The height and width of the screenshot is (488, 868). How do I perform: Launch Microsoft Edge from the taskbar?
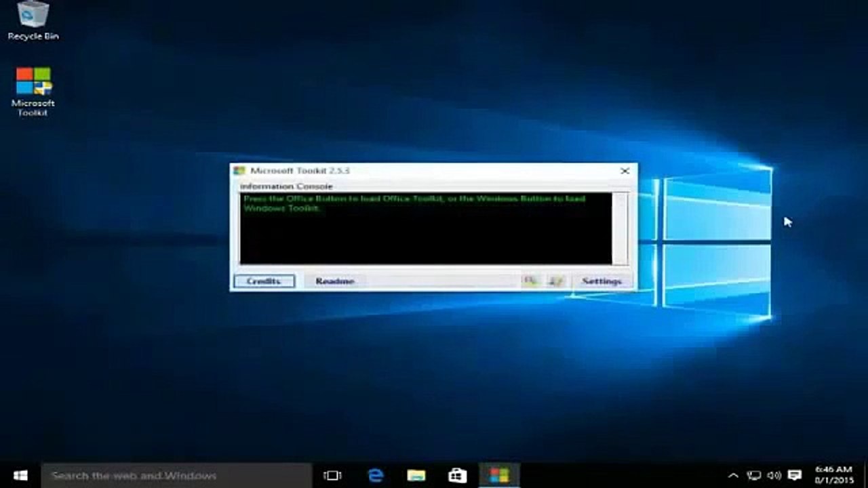pyautogui.click(x=375, y=475)
